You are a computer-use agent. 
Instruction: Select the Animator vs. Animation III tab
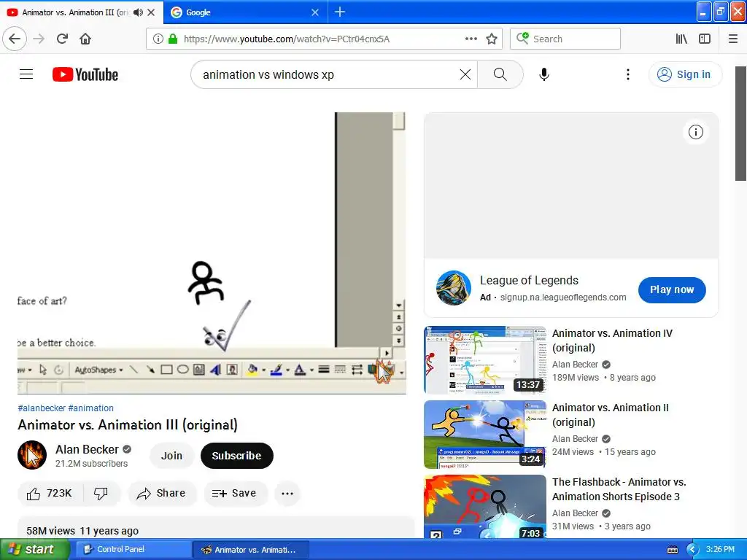point(75,12)
